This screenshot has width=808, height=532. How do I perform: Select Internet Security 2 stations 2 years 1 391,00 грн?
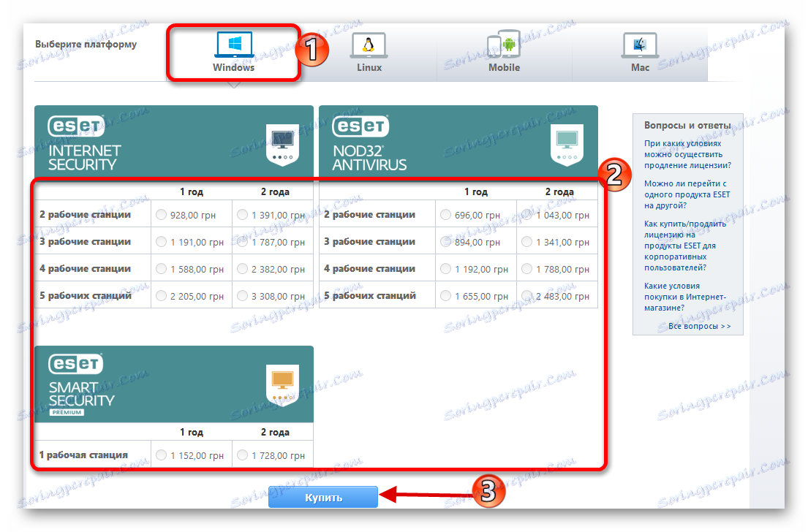click(x=242, y=215)
